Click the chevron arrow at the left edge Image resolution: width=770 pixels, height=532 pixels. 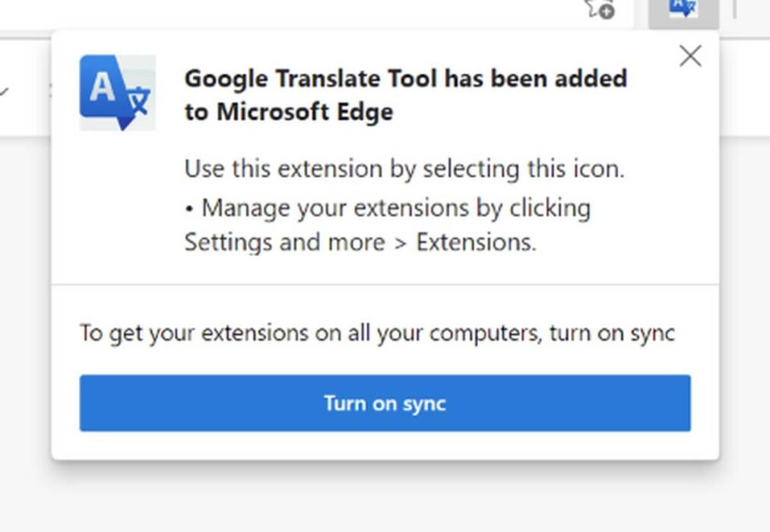4,90
